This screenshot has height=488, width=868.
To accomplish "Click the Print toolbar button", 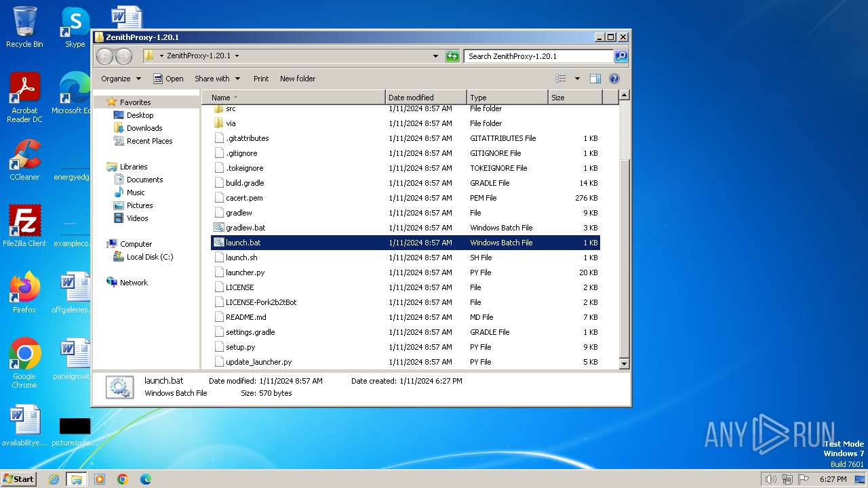I will 261,79.
